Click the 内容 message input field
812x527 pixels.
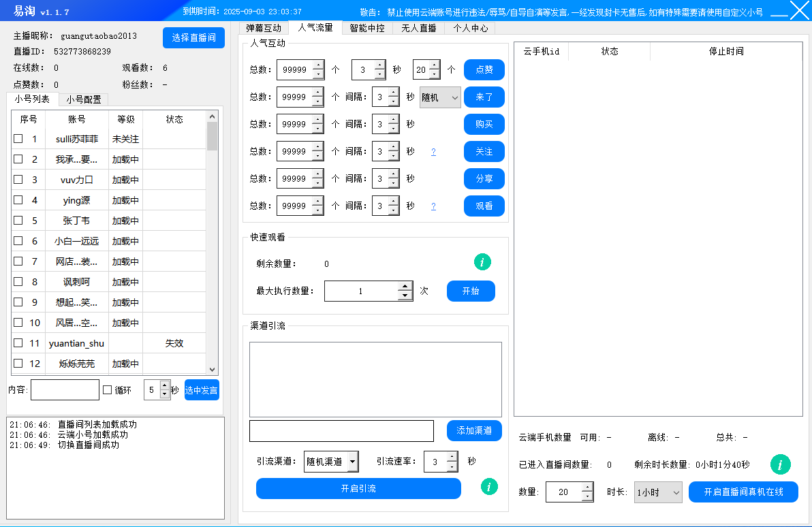(65, 390)
